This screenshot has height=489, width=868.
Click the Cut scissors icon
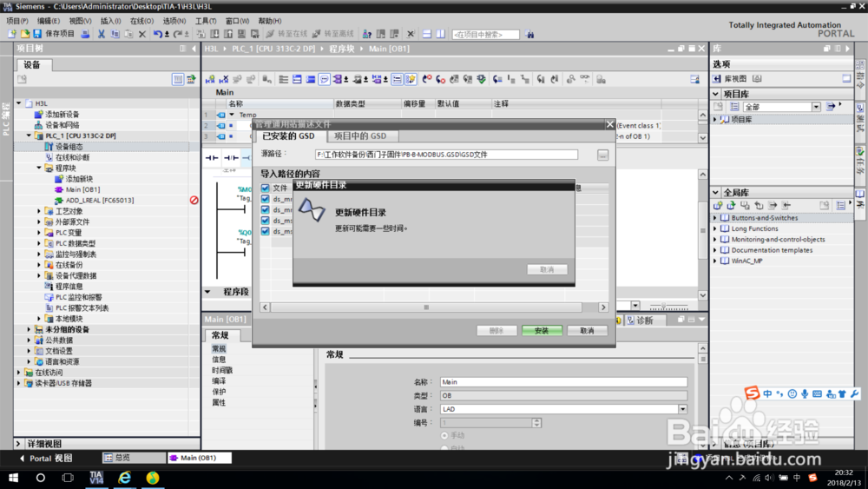(102, 34)
